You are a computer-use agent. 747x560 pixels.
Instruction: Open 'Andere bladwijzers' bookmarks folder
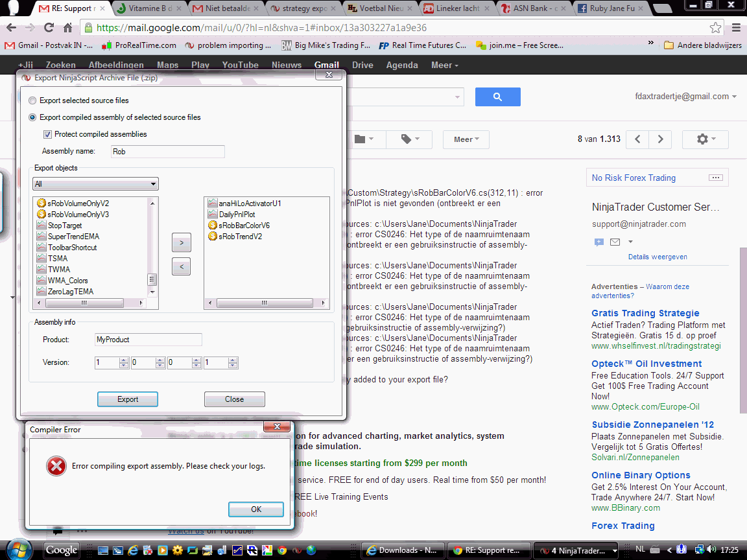(703, 45)
